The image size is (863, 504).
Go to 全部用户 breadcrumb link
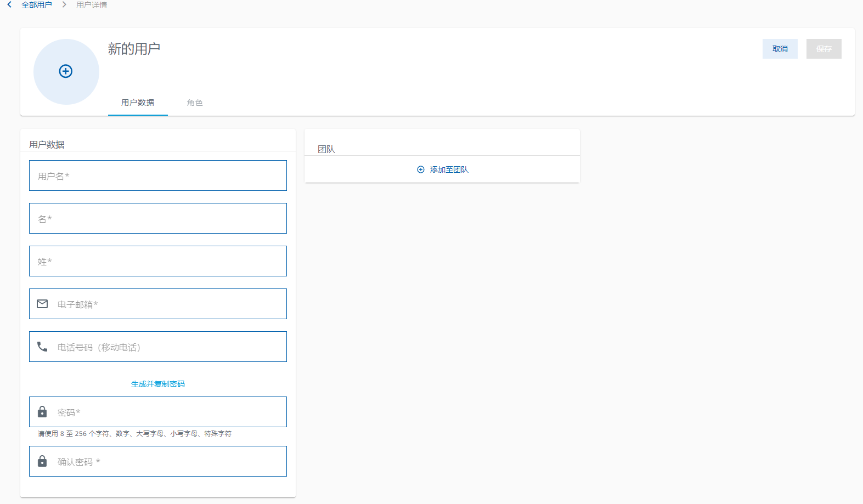tap(37, 5)
